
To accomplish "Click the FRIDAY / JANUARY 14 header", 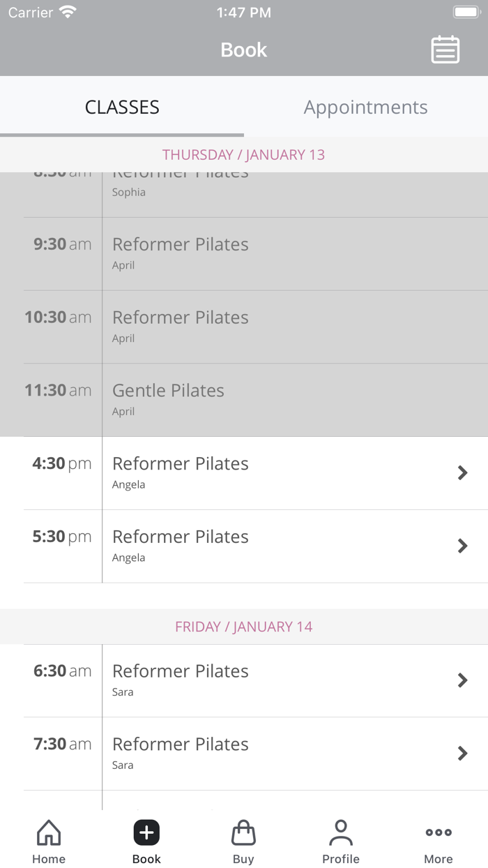I will click(x=243, y=627).
